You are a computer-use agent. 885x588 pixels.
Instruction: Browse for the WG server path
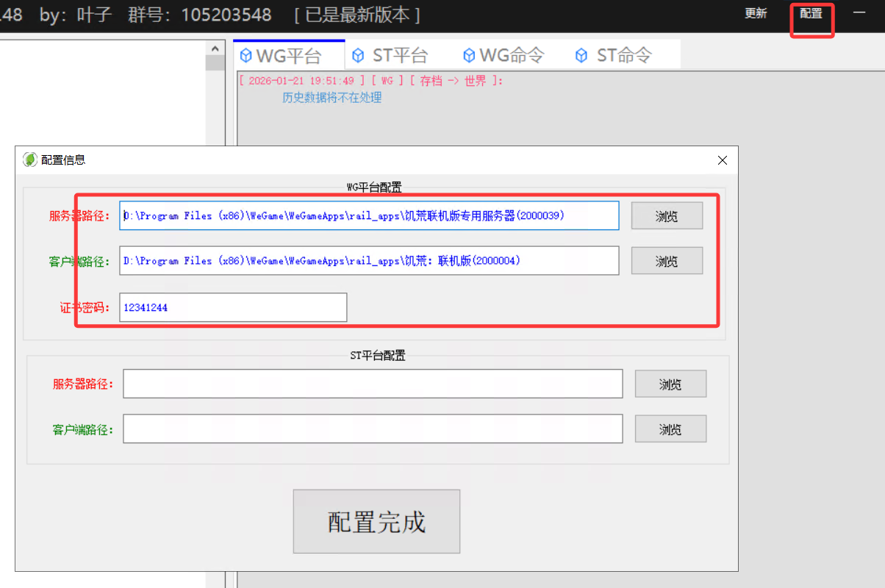tap(667, 216)
